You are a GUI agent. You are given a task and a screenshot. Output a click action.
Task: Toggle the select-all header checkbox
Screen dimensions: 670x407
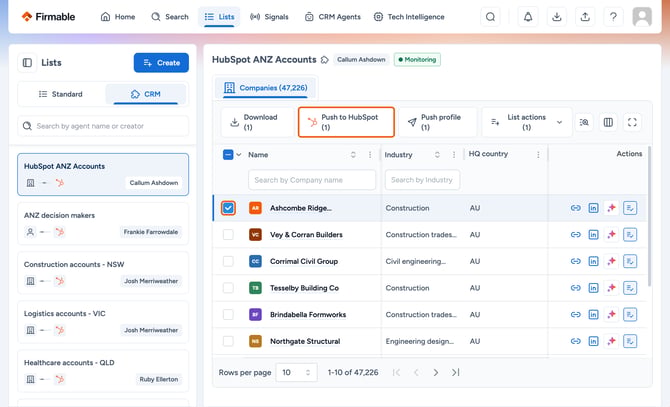(228, 155)
